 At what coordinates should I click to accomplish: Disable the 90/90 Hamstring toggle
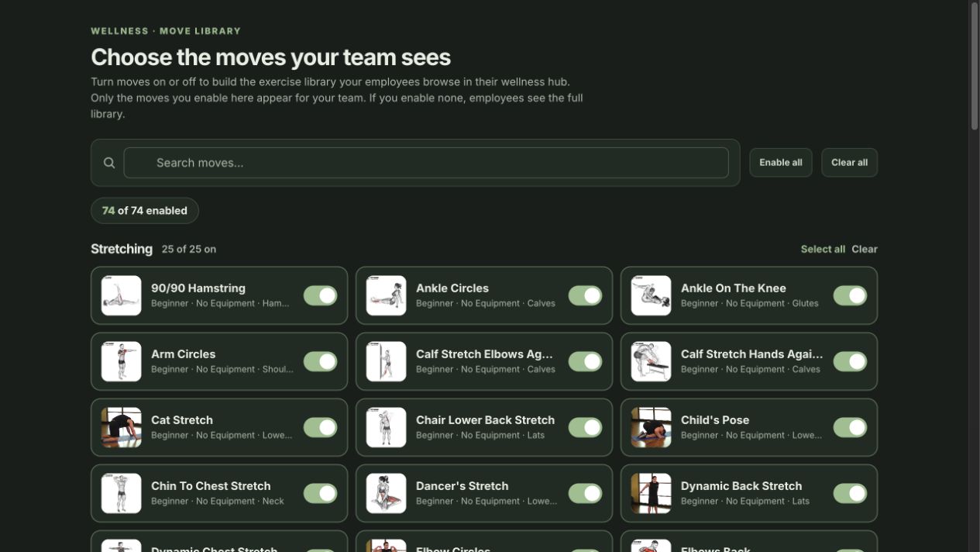[320, 295]
